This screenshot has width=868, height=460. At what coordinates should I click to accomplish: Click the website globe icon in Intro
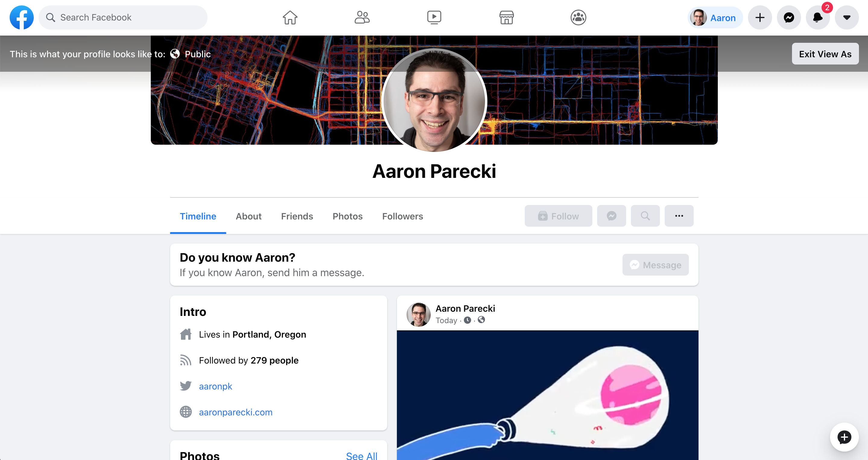186,412
